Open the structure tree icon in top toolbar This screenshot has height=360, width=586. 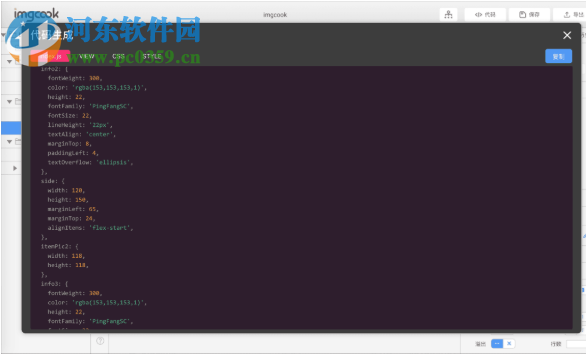(448, 15)
